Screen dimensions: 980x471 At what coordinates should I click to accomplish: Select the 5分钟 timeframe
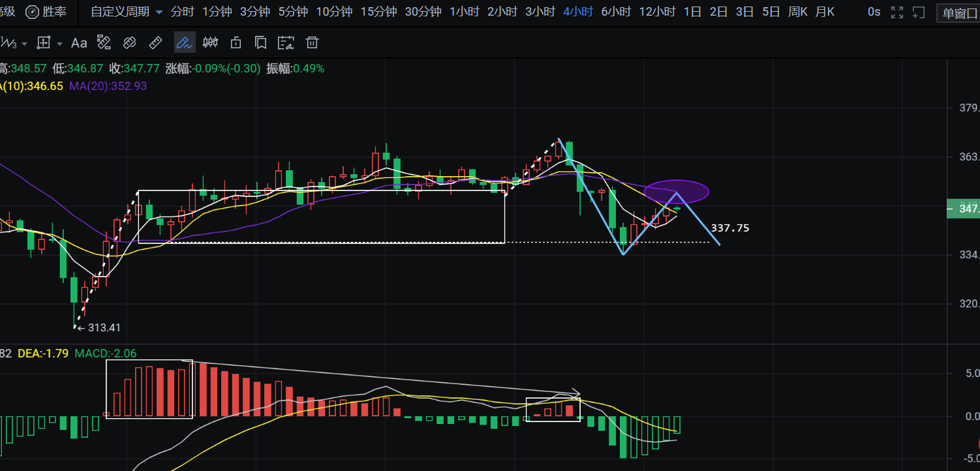coord(293,12)
